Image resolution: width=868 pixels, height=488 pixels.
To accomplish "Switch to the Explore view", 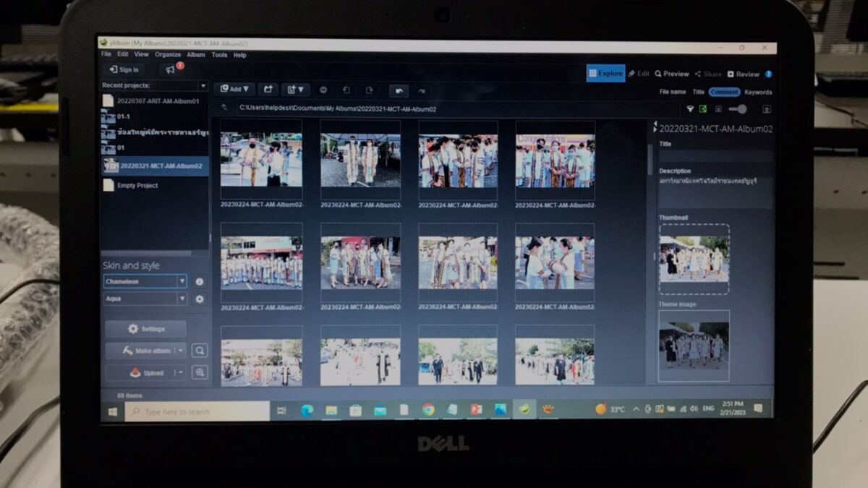I will pyautogui.click(x=605, y=73).
